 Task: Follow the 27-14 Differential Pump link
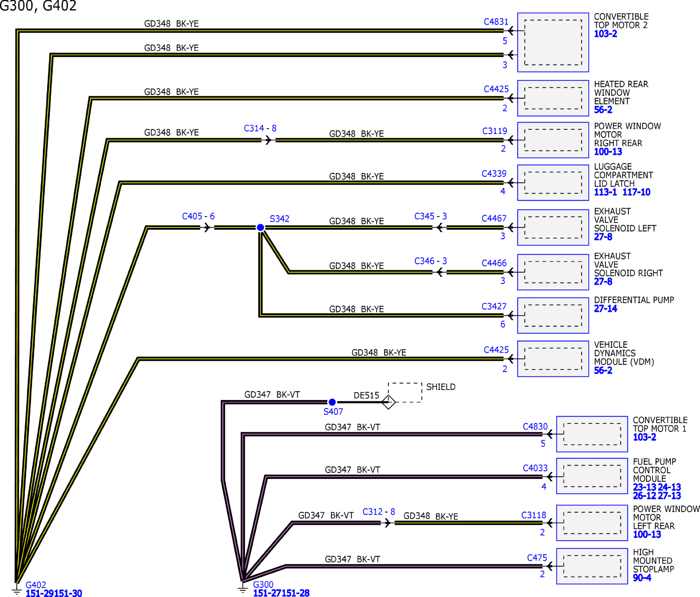click(605, 308)
